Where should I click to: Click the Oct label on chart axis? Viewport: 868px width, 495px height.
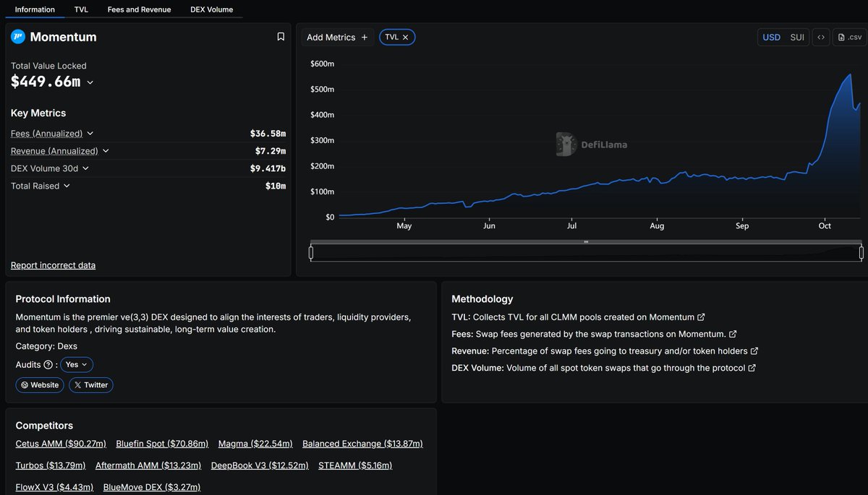(825, 226)
